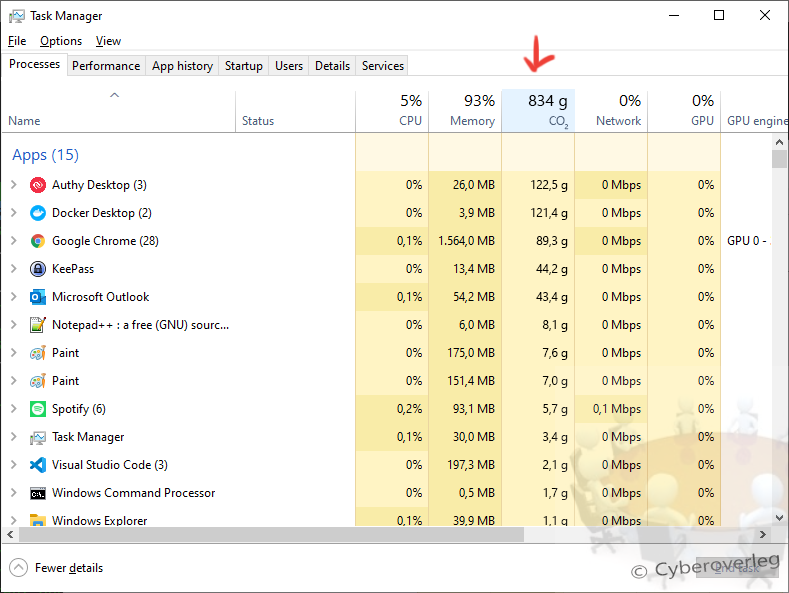Switch to the App history tab

click(x=182, y=66)
